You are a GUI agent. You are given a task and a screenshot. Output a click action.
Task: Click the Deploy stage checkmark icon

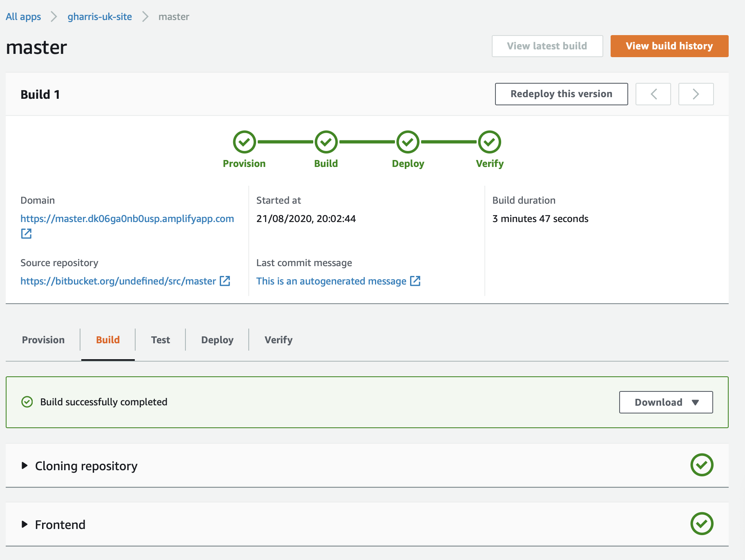tap(408, 142)
